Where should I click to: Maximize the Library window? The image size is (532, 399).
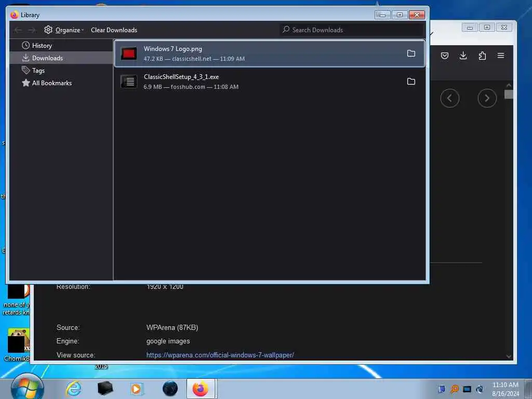coord(400,15)
